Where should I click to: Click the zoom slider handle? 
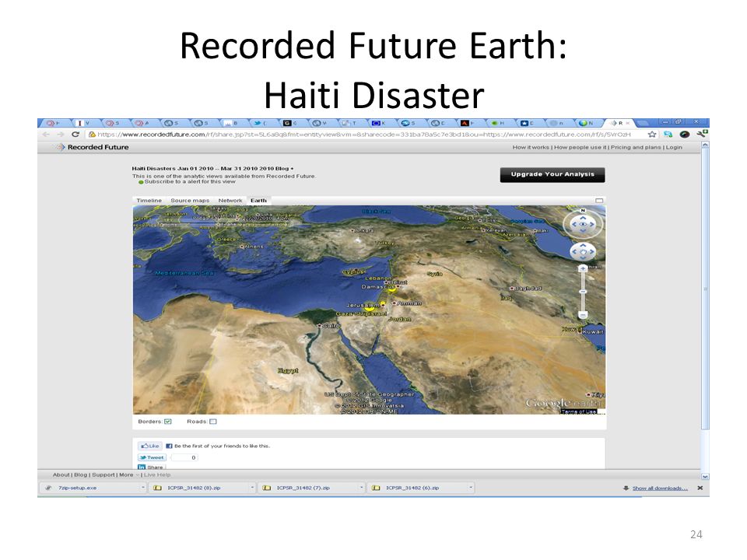pos(583,292)
